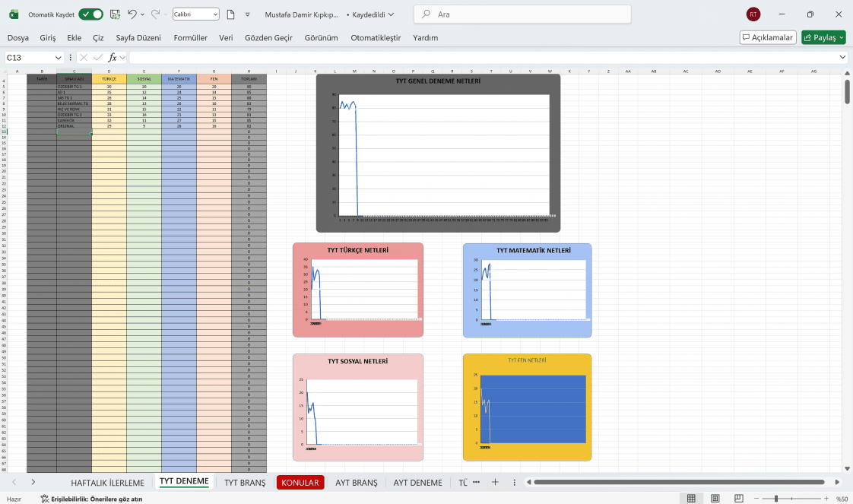Customize the Quick Access Toolbar
The height and width of the screenshot is (504, 853).
pos(248,14)
